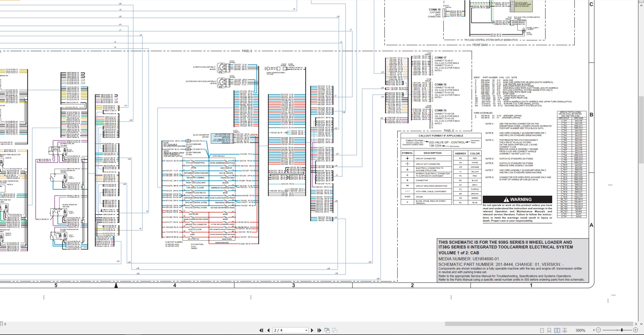
Task: Go to the previous page
Action: (x=268, y=330)
